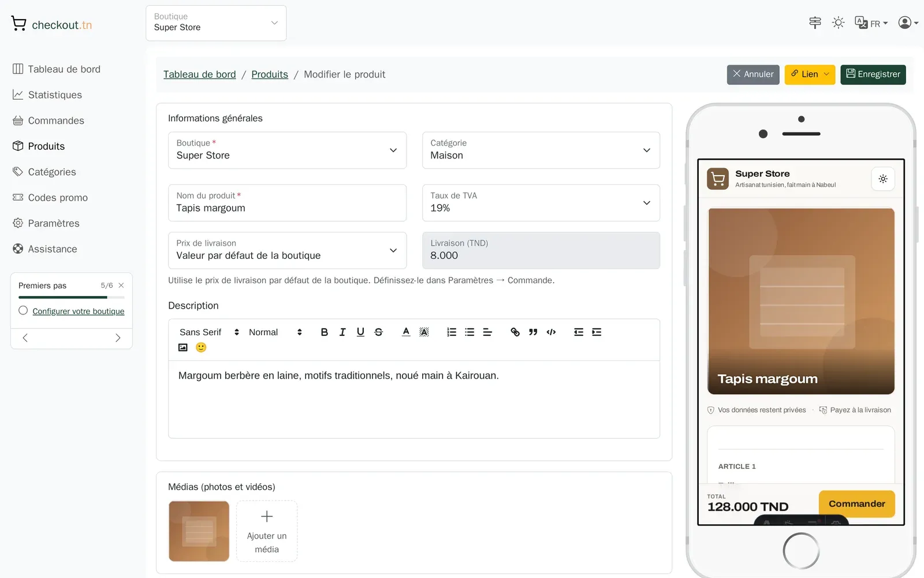This screenshot has width=924, height=578.
Task: Save the product with Enregistrer
Action: (x=873, y=75)
